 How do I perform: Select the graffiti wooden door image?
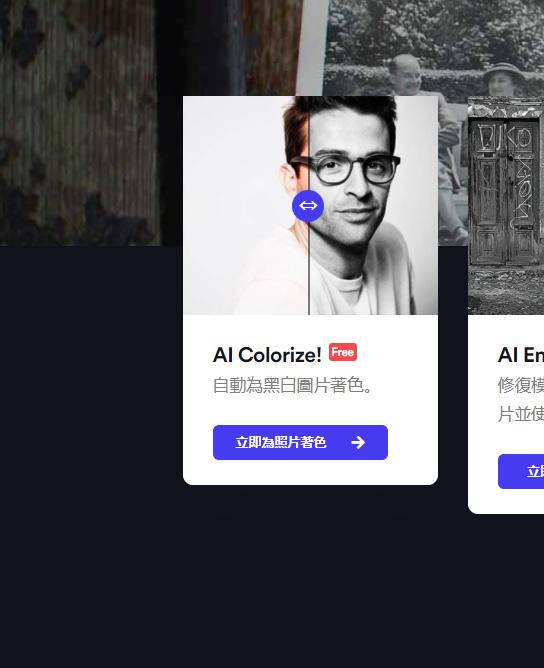point(506,205)
